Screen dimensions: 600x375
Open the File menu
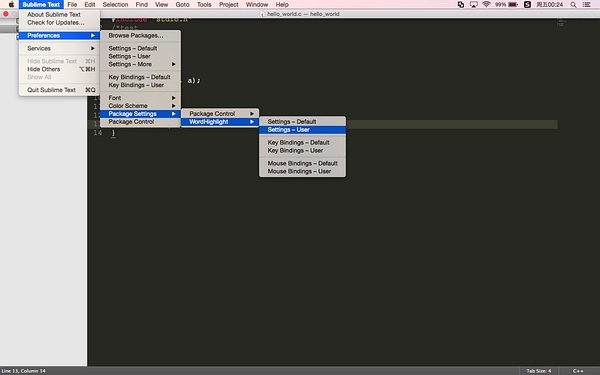tap(72, 5)
